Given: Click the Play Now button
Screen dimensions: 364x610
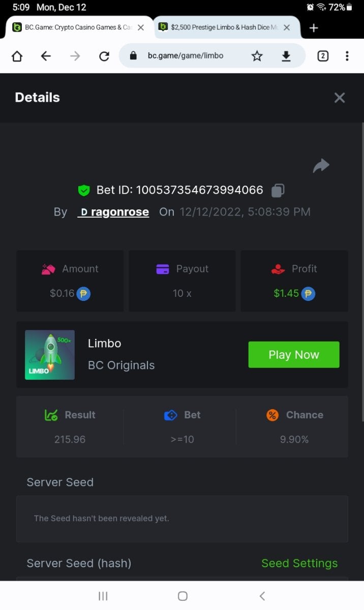Looking at the screenshot, I should (294, 355).
